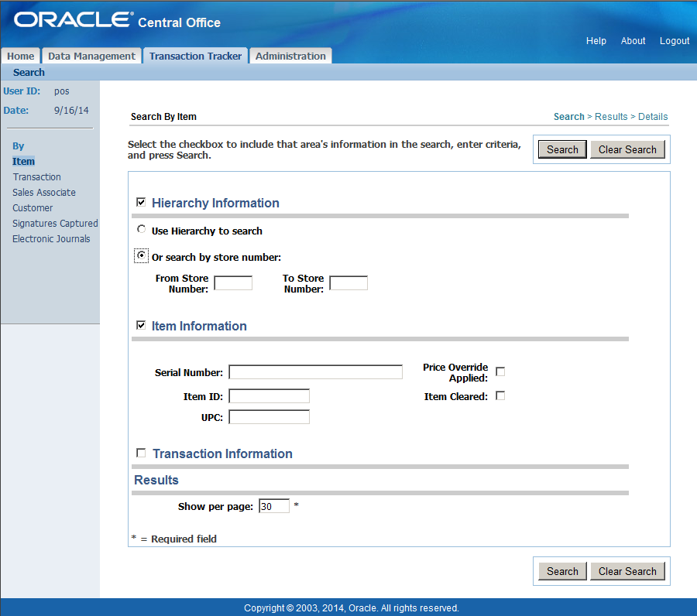Open the Administration tab
The width and height of the screenshot is (697, 616).
290,56
